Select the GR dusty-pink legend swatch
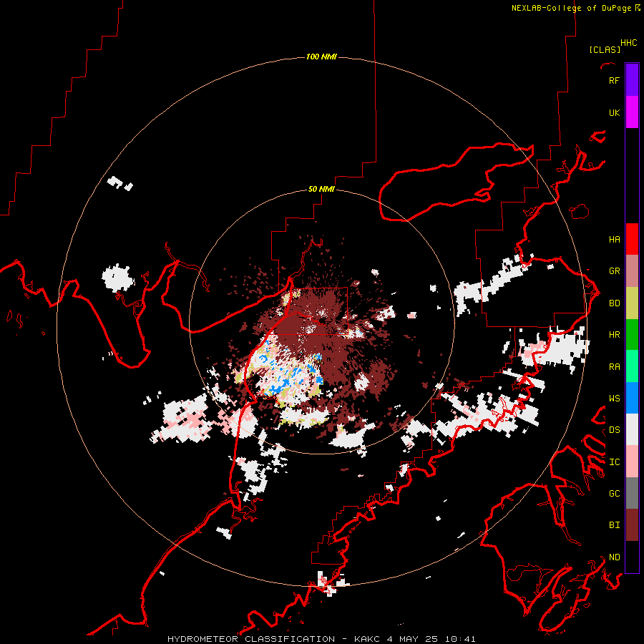Screen dimensions: 644x644 tap(632, 271)
